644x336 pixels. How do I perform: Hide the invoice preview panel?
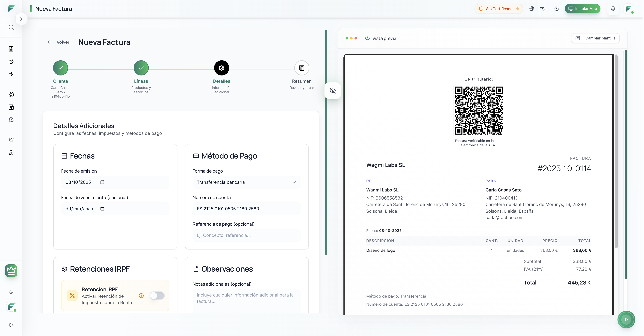pos(333,91)
